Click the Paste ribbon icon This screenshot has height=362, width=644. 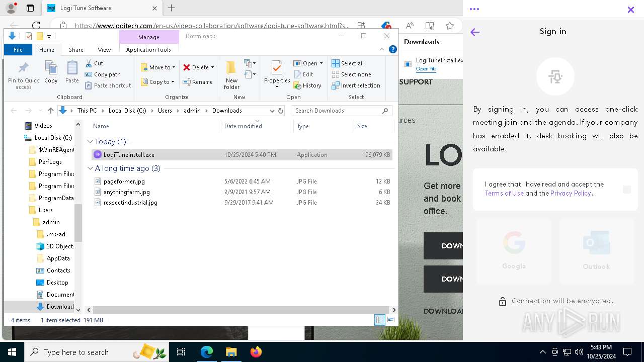[x=72, y=72]
